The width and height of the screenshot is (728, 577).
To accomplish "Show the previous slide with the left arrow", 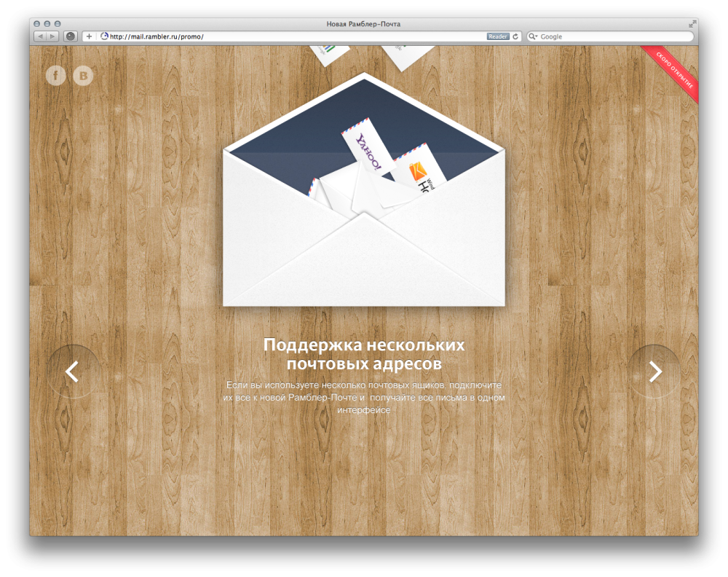I will 72,372.
